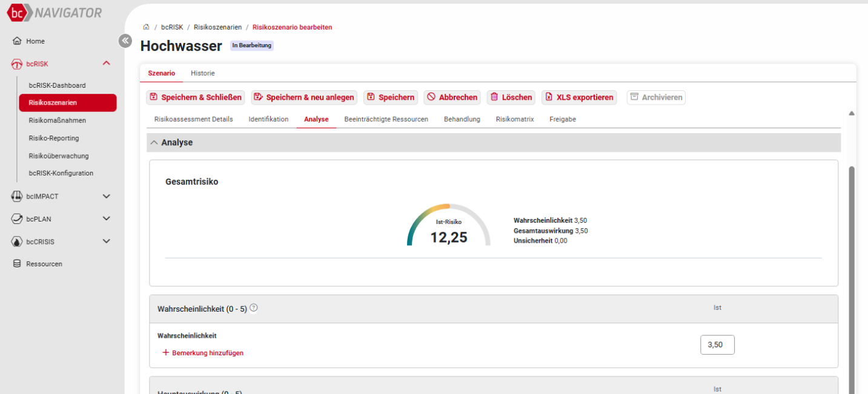Collapse the Analyse section header
The height and width of the screenshot is (394, 868).
[154, 143]
